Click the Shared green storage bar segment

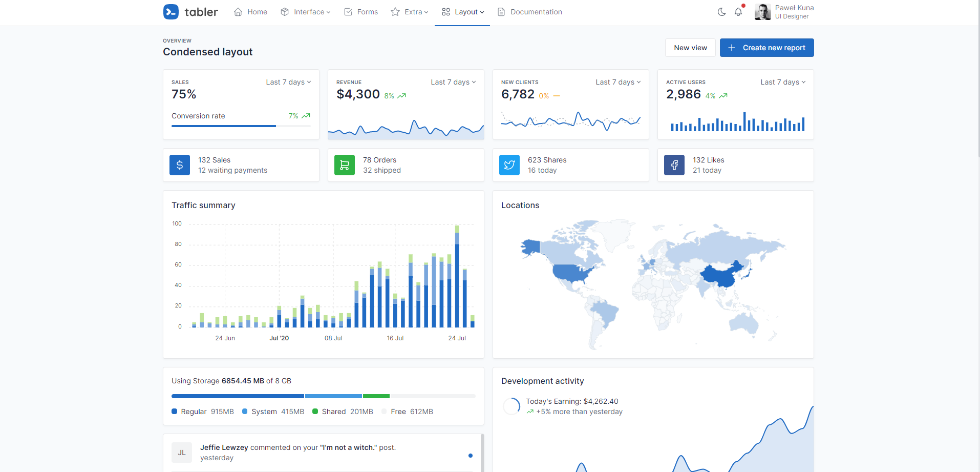click(376, 396)
